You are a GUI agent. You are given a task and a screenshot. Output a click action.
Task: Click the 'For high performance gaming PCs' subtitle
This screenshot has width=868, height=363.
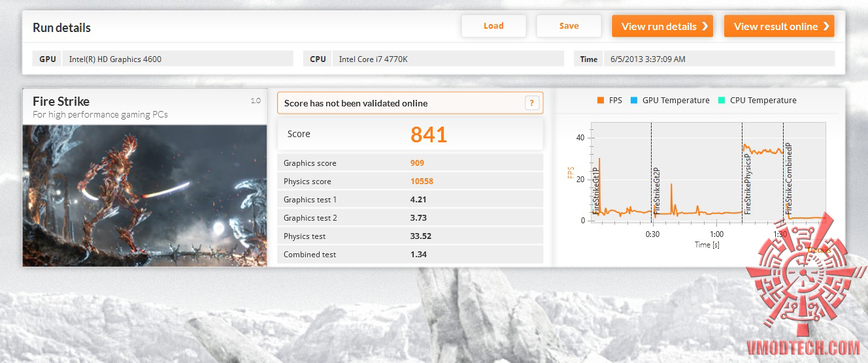pos(100,114)
